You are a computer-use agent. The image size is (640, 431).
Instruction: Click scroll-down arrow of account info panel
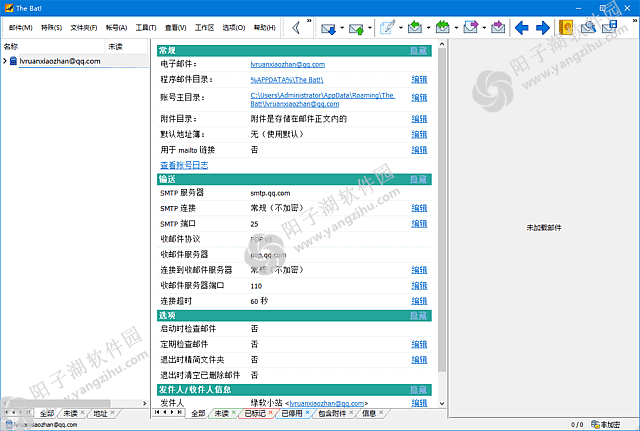click(x=442, y=403)
